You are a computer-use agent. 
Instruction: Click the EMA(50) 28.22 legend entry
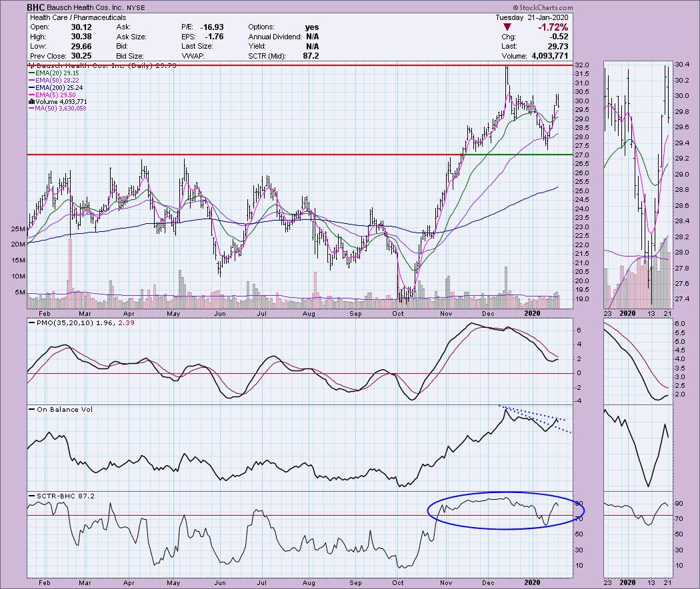coord(53,81)
